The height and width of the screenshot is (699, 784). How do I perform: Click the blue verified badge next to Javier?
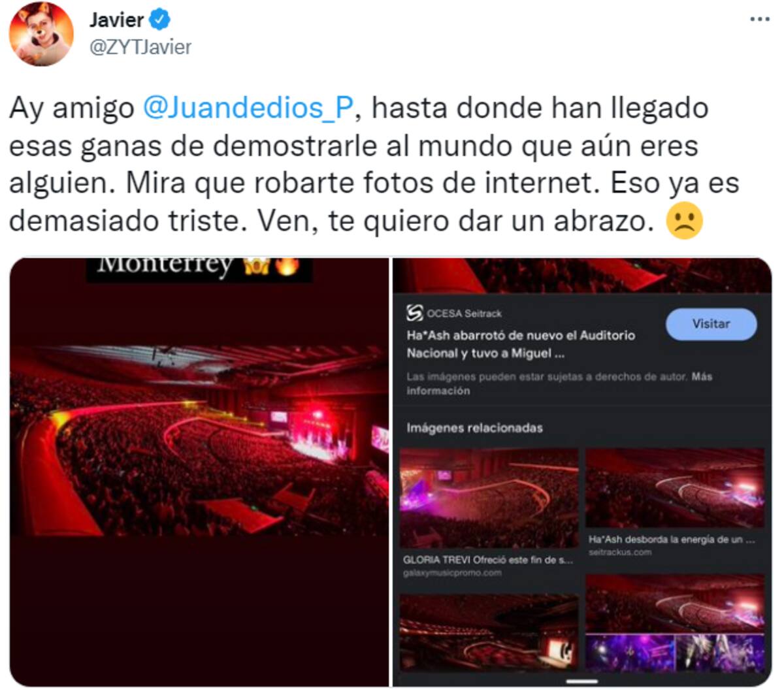click(160, 20)
